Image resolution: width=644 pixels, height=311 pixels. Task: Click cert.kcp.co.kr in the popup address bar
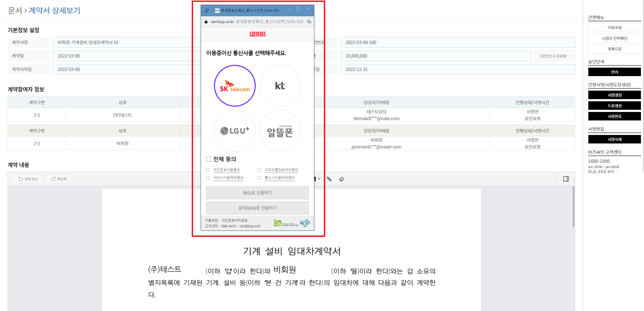(x=222, y=22)
